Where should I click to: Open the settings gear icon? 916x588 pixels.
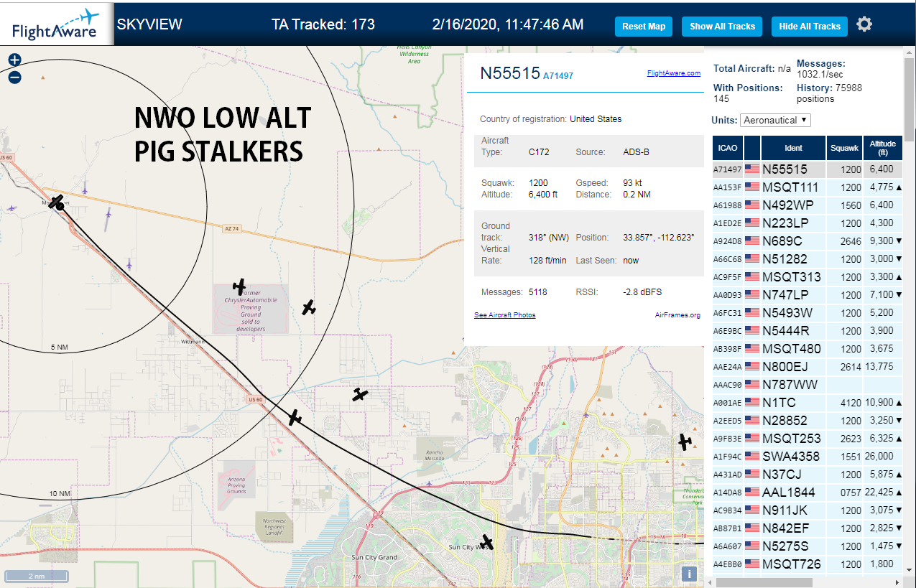(x=864, y=24)
